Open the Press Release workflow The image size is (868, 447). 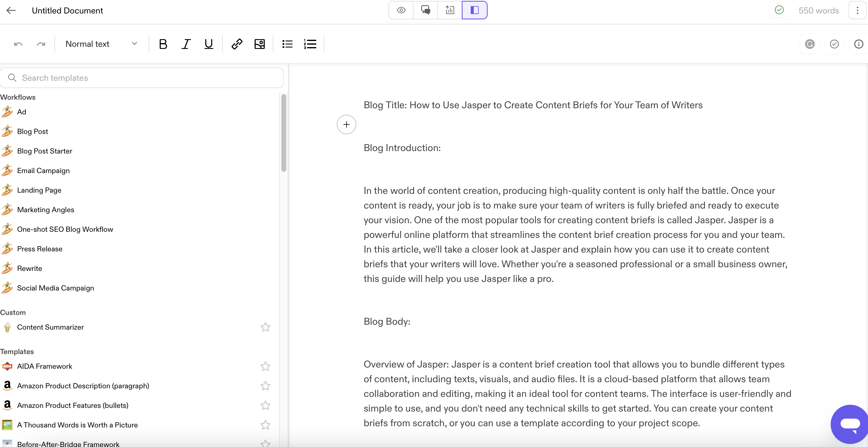pos(40,249)
